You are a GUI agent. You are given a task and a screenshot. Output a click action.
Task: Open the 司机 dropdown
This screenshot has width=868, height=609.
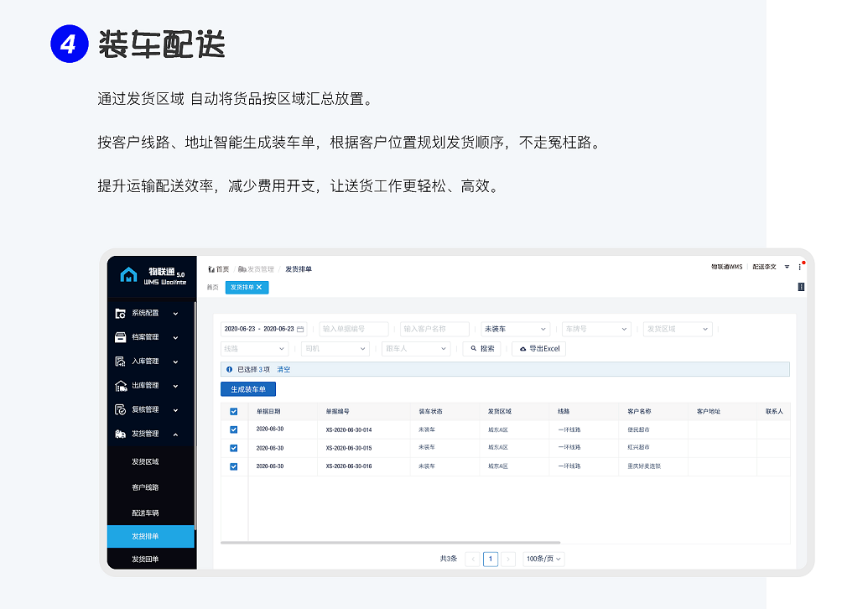[335, 349]
